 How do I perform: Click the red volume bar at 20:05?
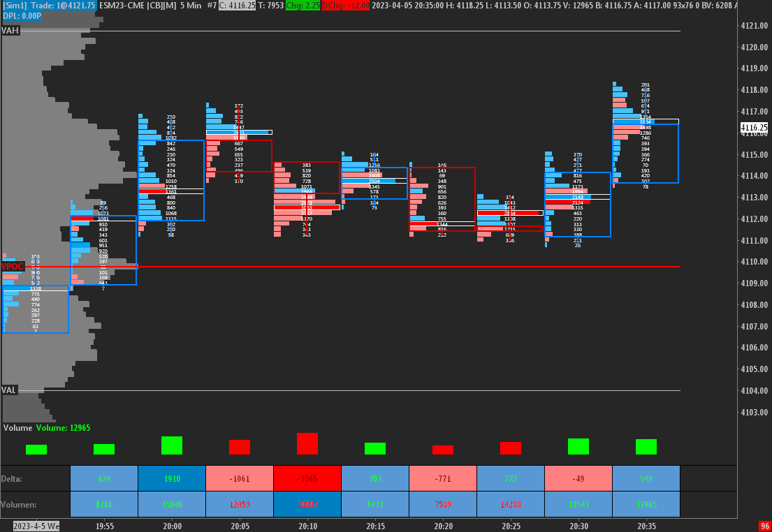click(239, 447)
